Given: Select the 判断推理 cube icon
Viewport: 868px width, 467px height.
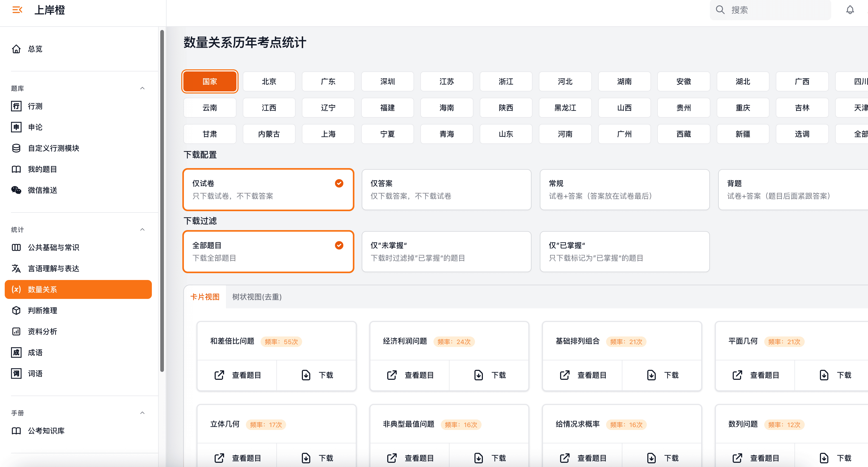Looking at the screenshot, I should pos(16,310).
